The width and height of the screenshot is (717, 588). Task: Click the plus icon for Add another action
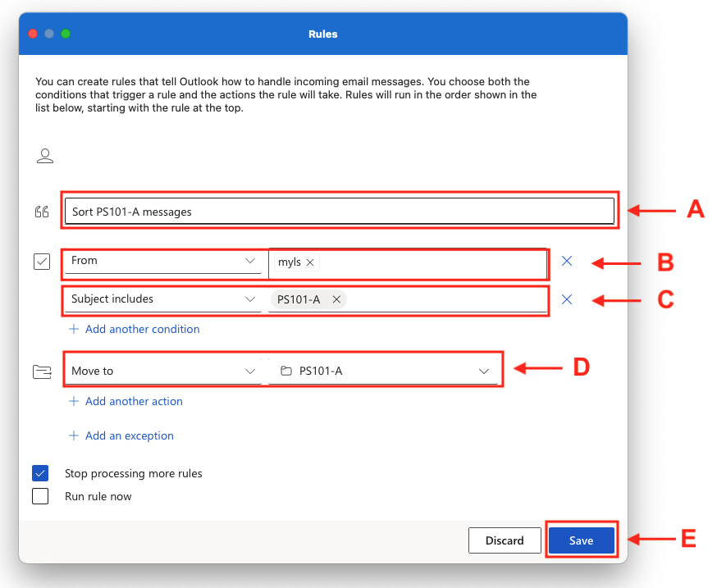[x=74, y=402]
